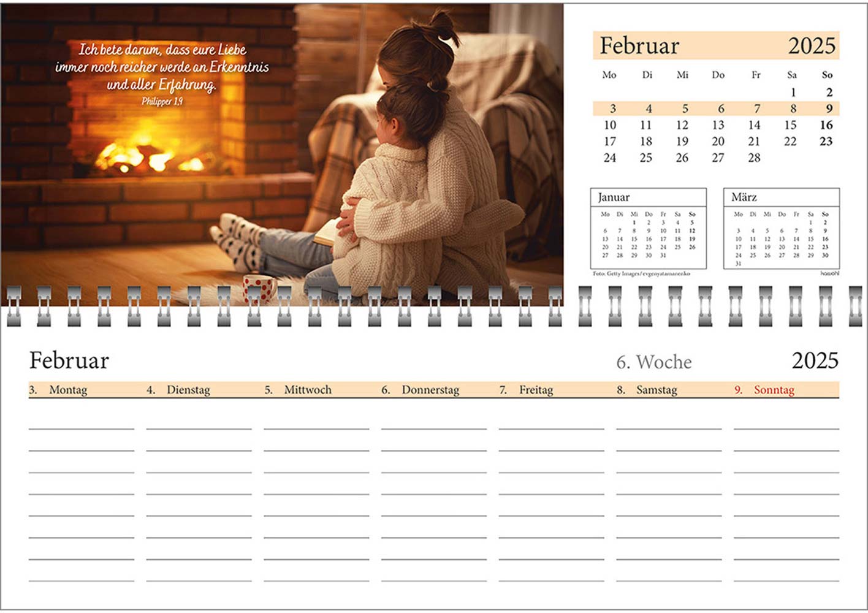
Task: Click the 'Philipper 1,9' reference
Action: (x=162, y=101)
